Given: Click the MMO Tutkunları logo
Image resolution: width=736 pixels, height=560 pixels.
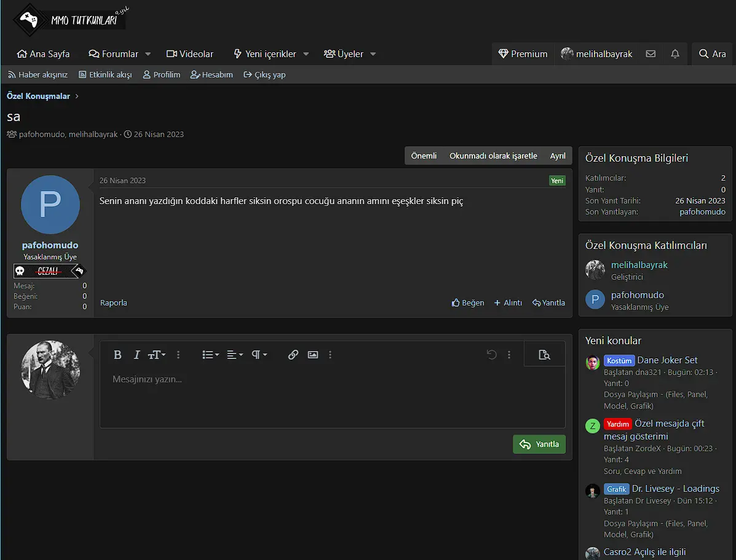Looking at the screenshot, I should tap(70, 20).
